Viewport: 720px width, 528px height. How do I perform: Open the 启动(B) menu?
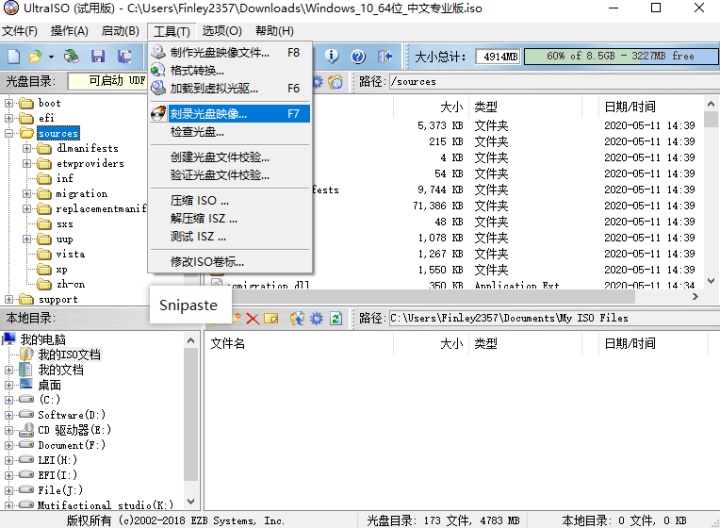tap(120, 31)
